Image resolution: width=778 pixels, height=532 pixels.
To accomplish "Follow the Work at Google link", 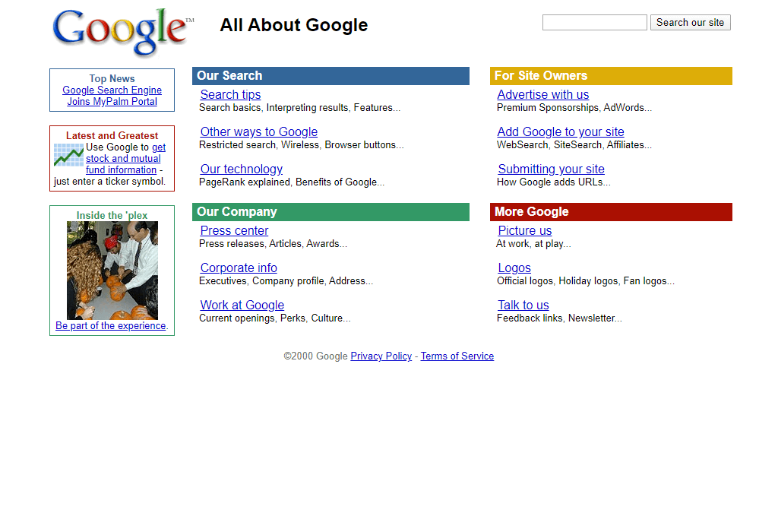I will point(242,305).
